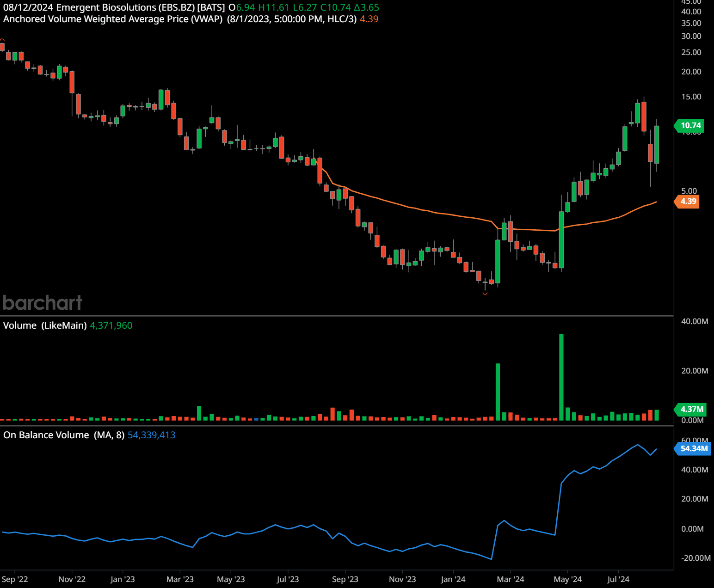Click the Mar '24 date axis label
Image resolution: width=714 pixels, height=588 pixels.
[x=511, y=579]
